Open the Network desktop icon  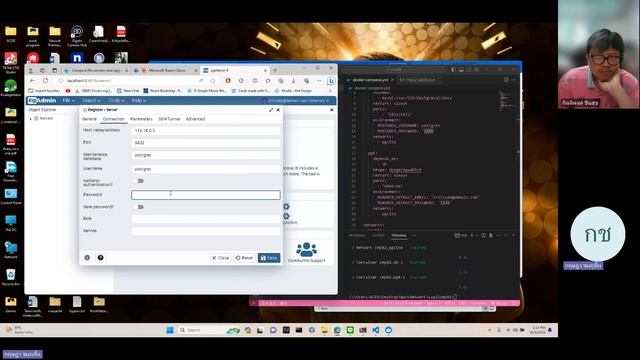click(x=11, y=250)
